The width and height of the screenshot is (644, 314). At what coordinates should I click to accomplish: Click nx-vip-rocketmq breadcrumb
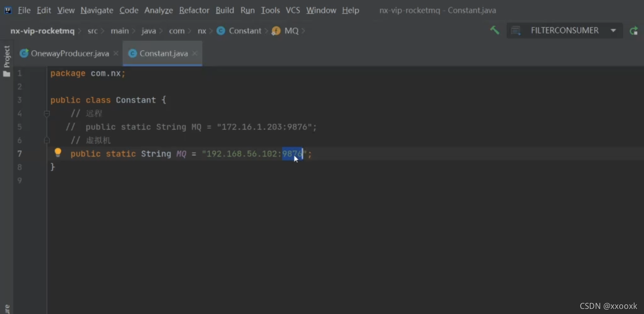[x=42, y=31]
